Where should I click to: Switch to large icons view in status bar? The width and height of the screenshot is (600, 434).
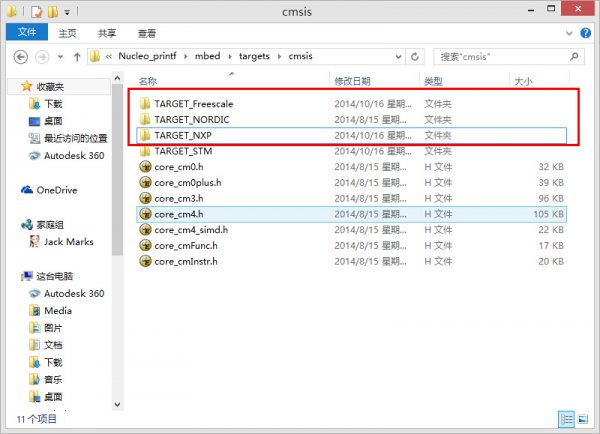[582, 419]
